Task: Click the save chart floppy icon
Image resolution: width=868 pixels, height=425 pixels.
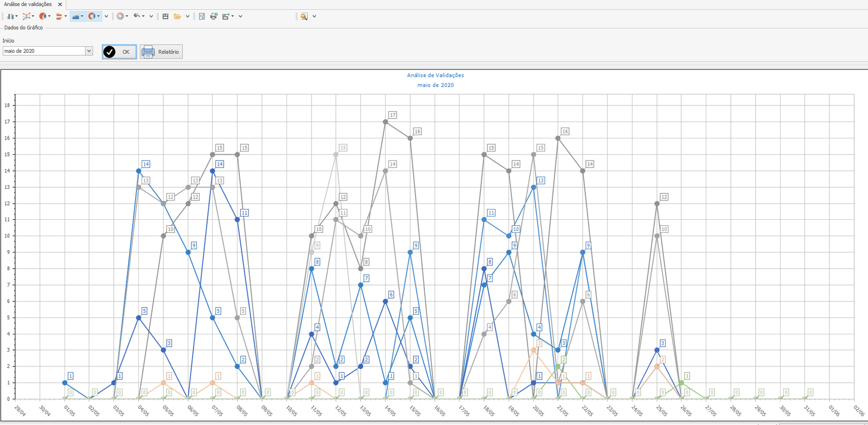Action: tap(165, 16)
